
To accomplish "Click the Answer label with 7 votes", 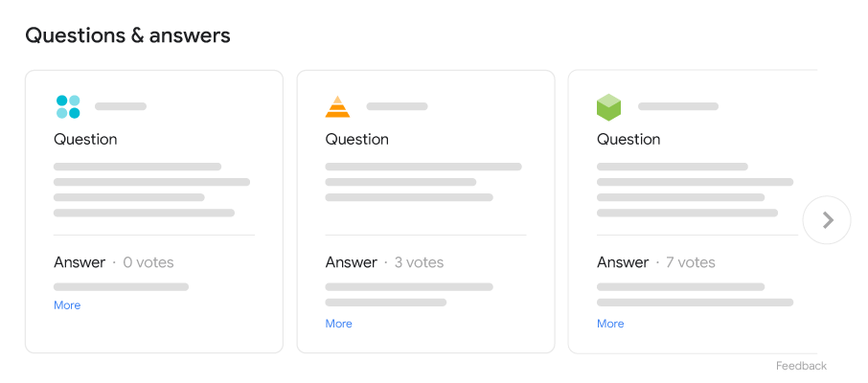I will tap(623, 262).
